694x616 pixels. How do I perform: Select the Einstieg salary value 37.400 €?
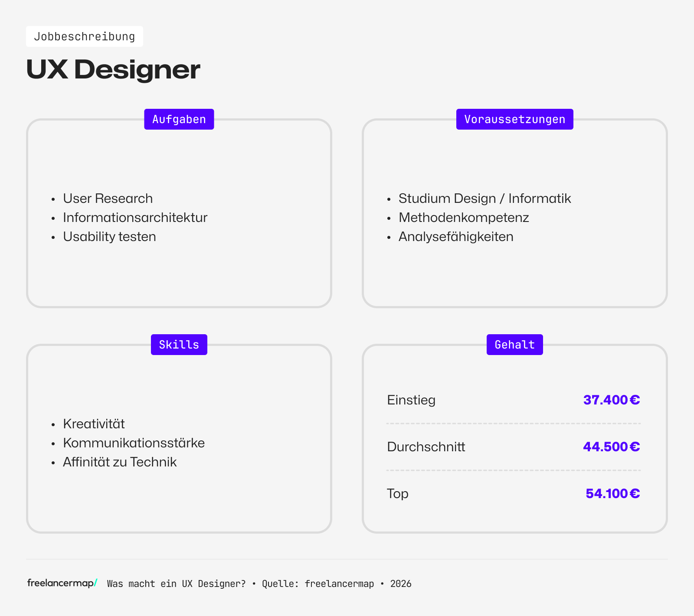(x=611, y=400)
